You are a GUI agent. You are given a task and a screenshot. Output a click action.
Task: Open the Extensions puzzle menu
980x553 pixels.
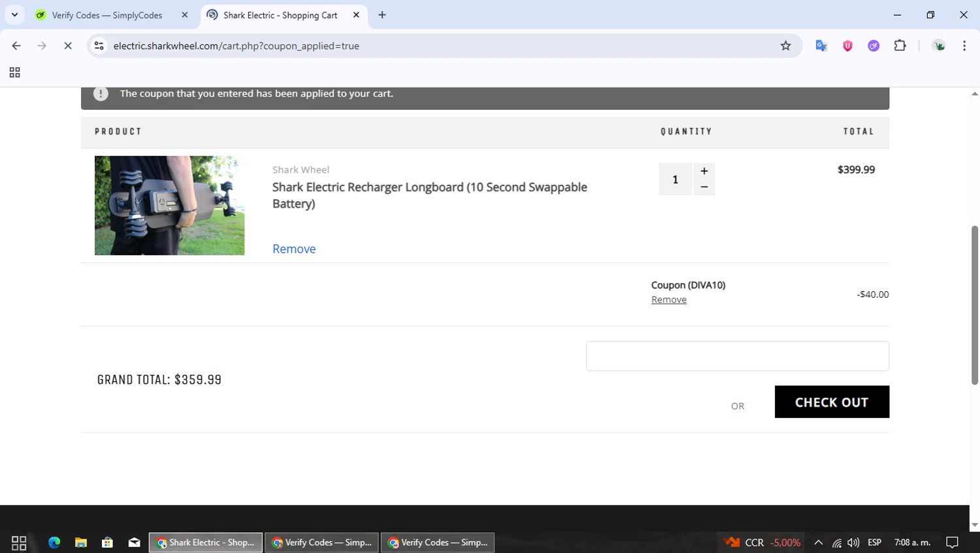(x=900, y=46)
